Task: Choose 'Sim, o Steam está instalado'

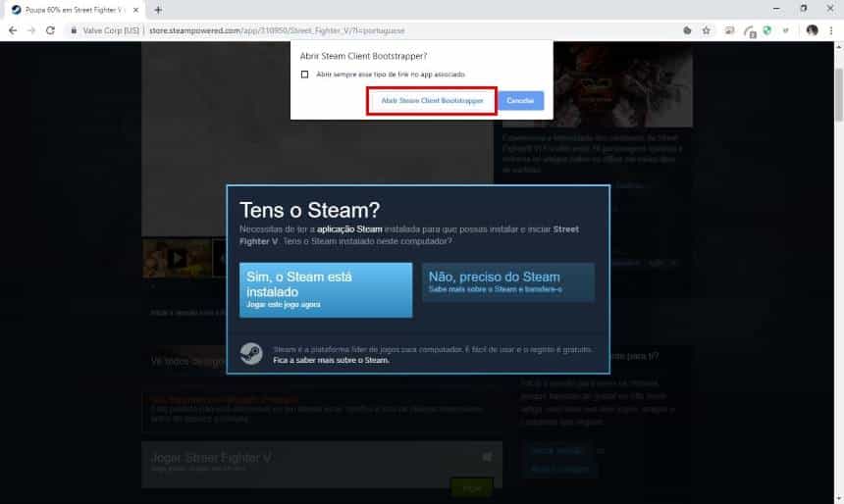Action: tap(326, 290)
